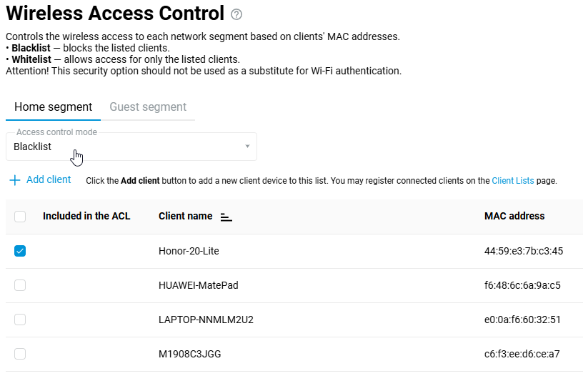Select the Honor-20-Lite client name
The height and width of the screenshot is (376, 588).
(x=190, y=251)
